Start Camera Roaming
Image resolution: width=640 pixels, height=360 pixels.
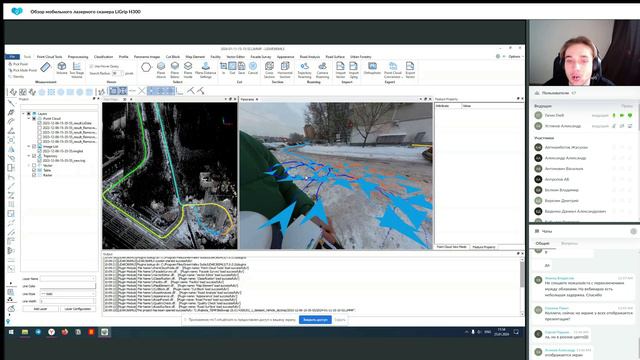(x=322, y=70)
